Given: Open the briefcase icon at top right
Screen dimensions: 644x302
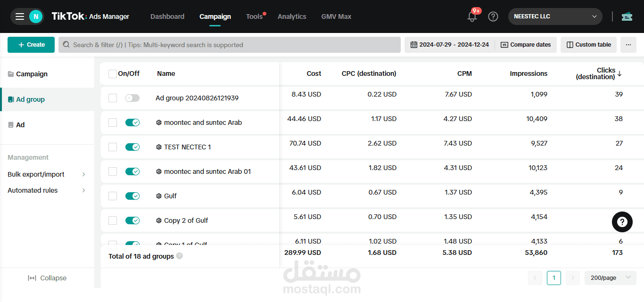Looking at the screenshot, I should (627, 16).
